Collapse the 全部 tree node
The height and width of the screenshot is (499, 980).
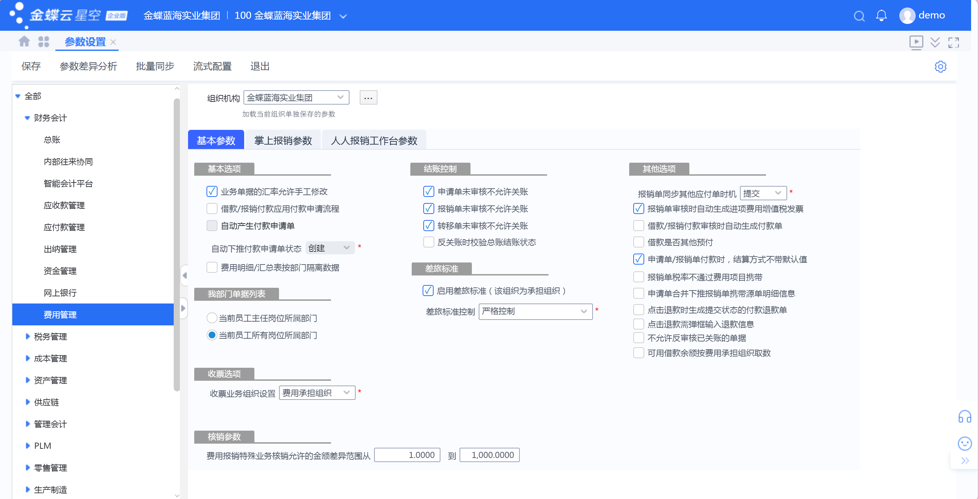coord(17,96)
